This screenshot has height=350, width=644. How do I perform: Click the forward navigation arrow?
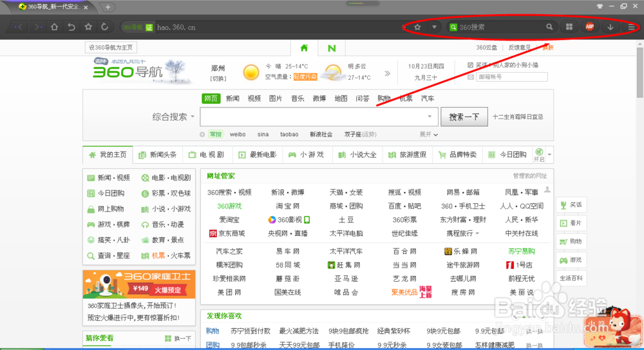(x=38, y=27)
